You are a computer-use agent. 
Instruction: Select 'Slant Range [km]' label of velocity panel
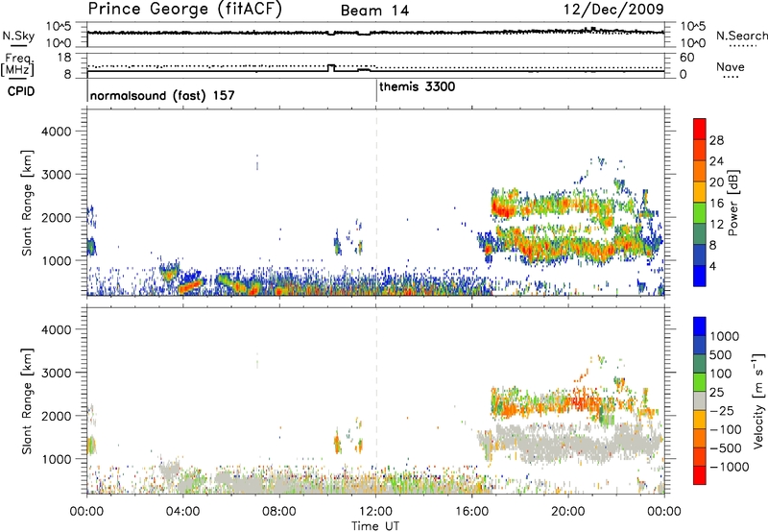click(27, 400)
